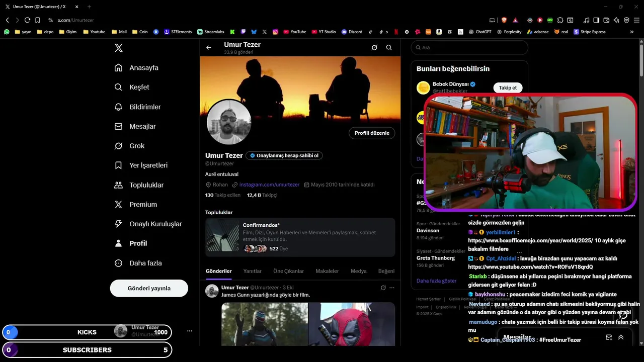This screenshot has height=362, width=644.
Task: Open Yer İşaretleri bookmarks icon
Action: (x=118, y=165)
